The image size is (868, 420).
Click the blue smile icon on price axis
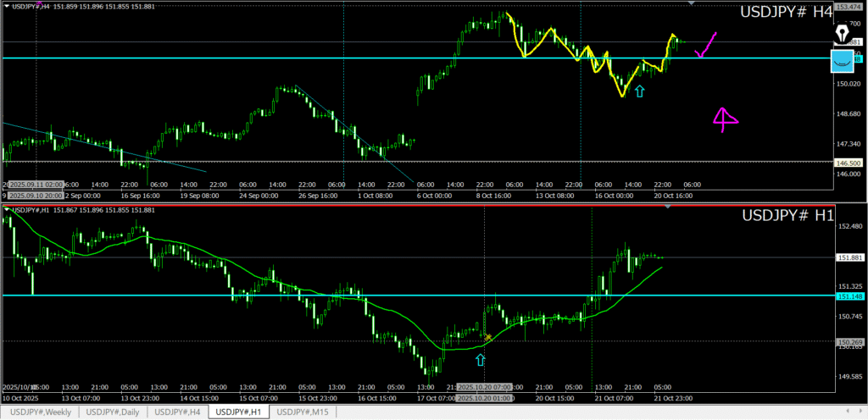[842, 61]
